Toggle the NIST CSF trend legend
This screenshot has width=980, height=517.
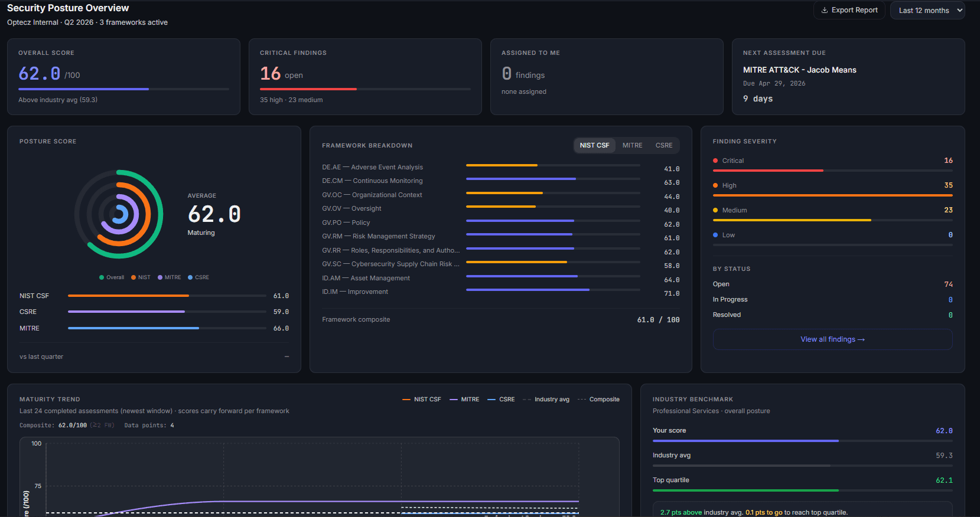(x=422, y=400)
